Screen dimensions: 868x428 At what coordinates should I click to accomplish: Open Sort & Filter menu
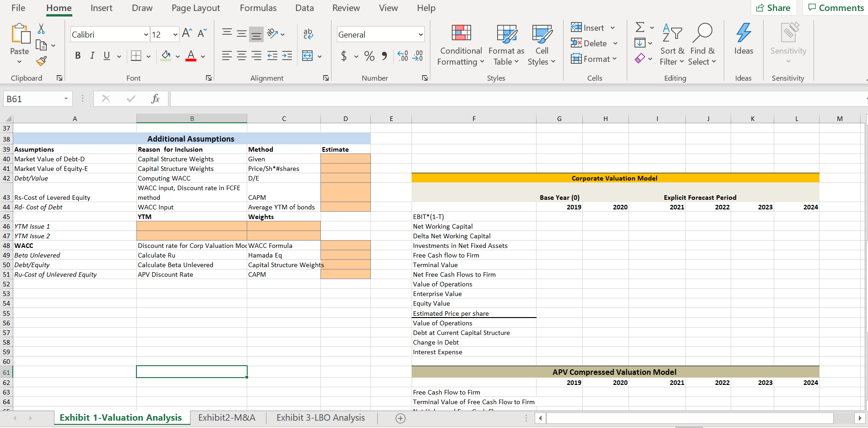click(672, 45)
